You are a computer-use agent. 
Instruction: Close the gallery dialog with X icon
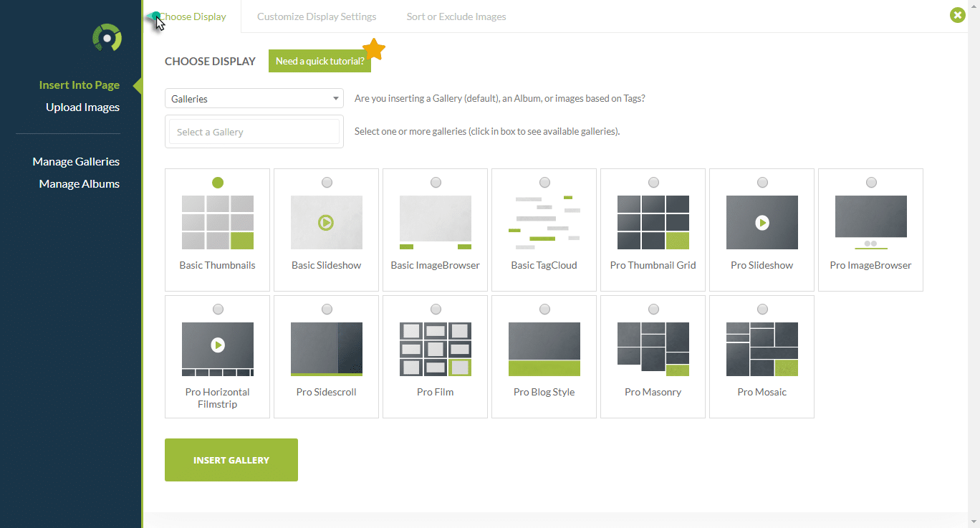958,15
